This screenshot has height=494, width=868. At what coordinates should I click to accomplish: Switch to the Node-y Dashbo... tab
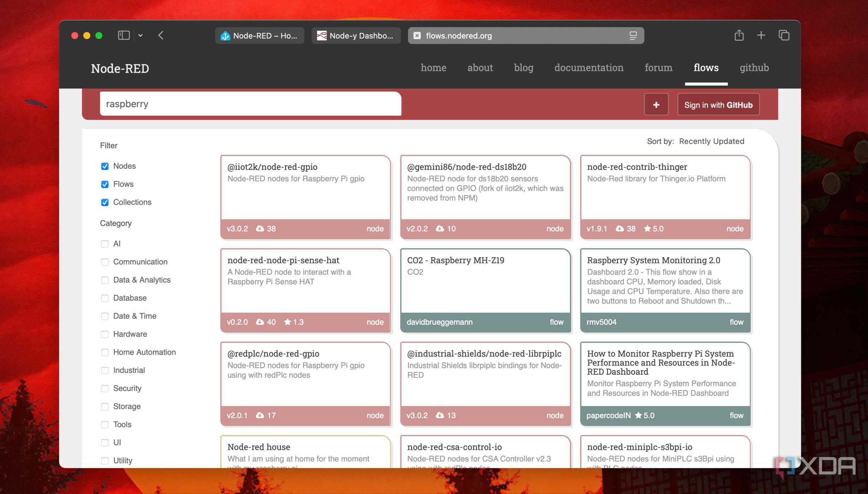[x=356, y=36]
